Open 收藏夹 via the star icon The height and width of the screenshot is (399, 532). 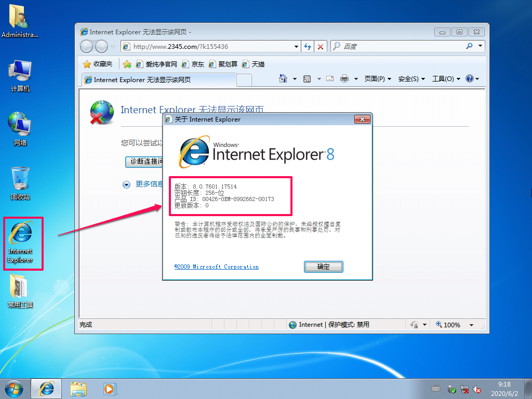(97, 64)
